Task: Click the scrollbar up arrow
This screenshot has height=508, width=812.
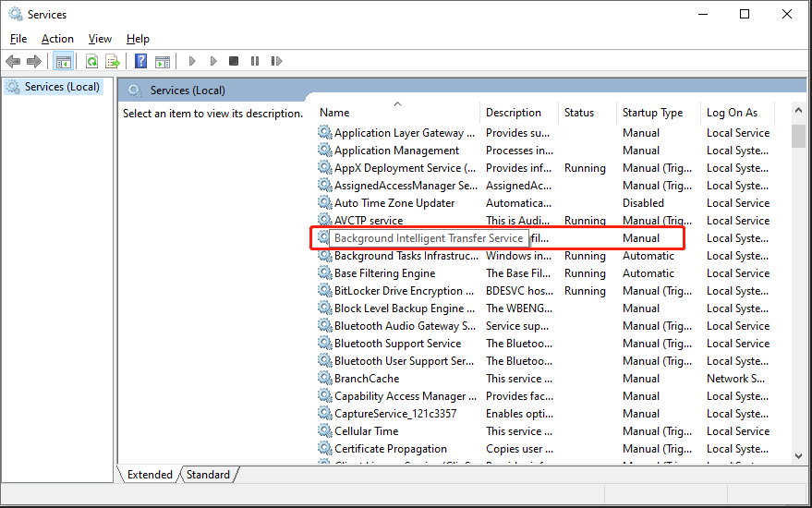Action: pos(798,110)
